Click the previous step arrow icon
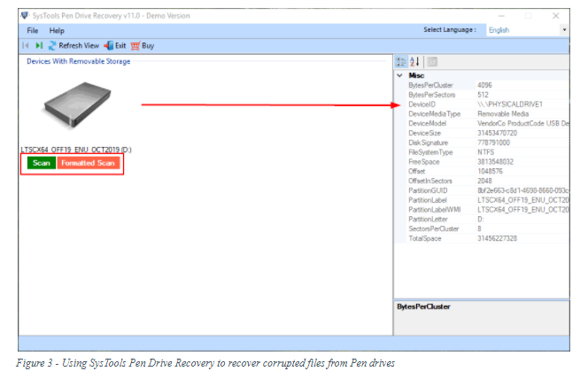The image size is (588, 379). 26,46
